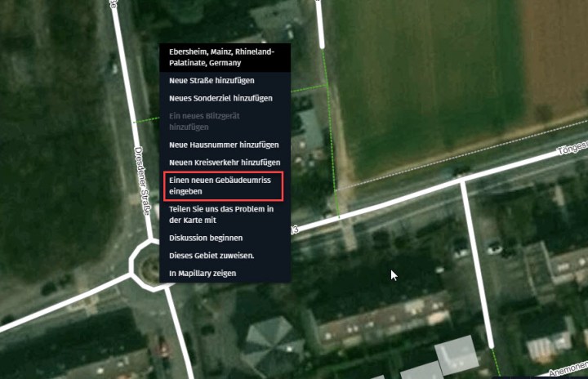Click the side street south of Töngesstraße

tap(477, 264)
